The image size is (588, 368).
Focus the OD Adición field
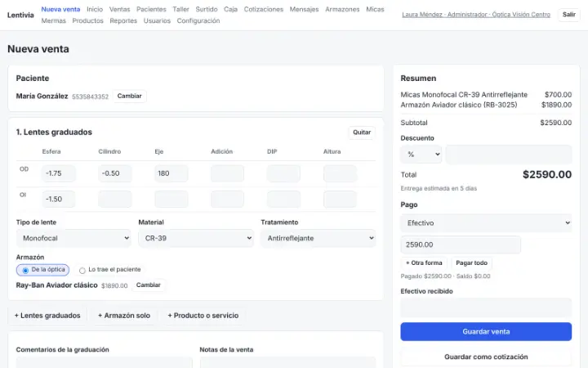227,173
